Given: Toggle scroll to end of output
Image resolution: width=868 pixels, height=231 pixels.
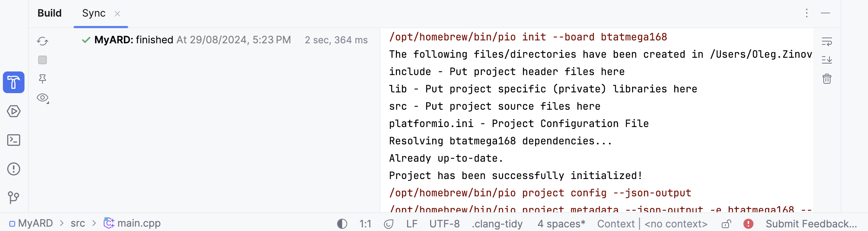Looking at the screenshot, I should click(x=827, y=60).
